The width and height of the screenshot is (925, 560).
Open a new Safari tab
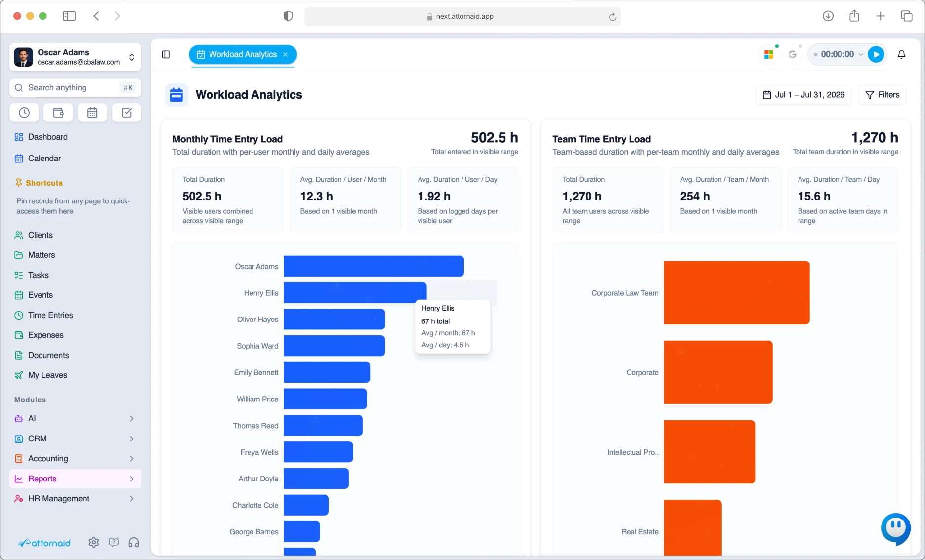pyautogui.click(x=881, y=16)
